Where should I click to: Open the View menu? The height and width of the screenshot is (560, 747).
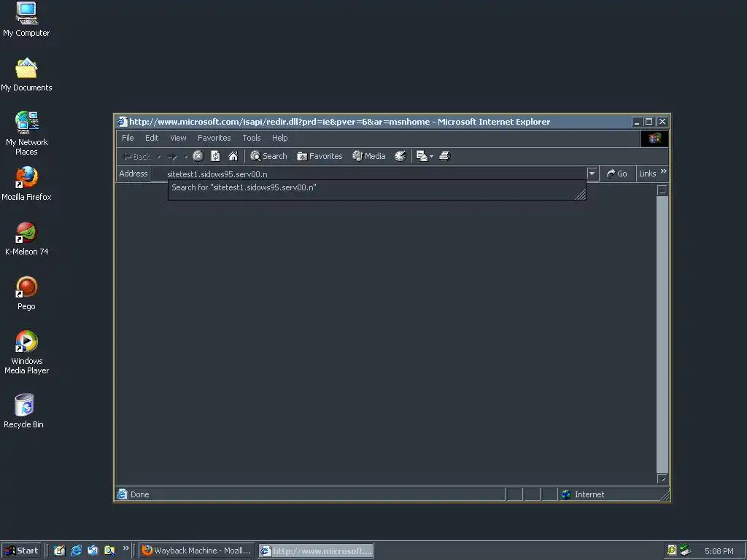coord(178,138)
